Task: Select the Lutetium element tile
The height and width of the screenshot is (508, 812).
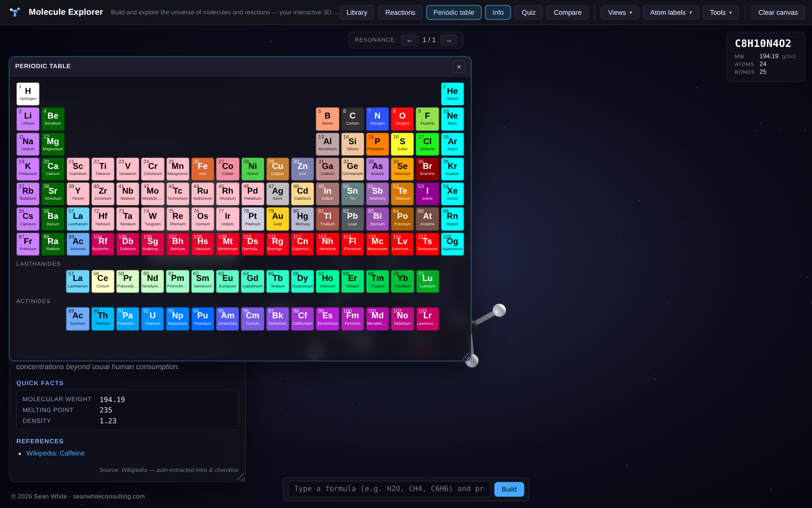Action: (x=427, y=281)
